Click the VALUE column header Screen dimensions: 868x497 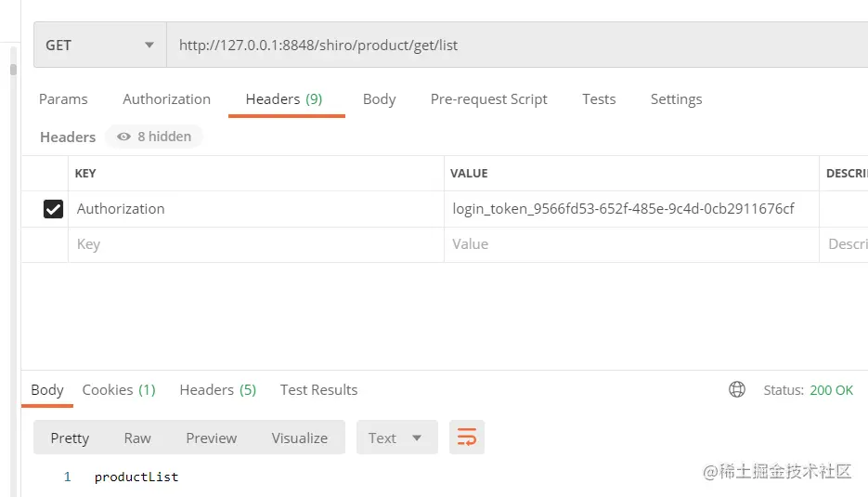tap(469, 174)
